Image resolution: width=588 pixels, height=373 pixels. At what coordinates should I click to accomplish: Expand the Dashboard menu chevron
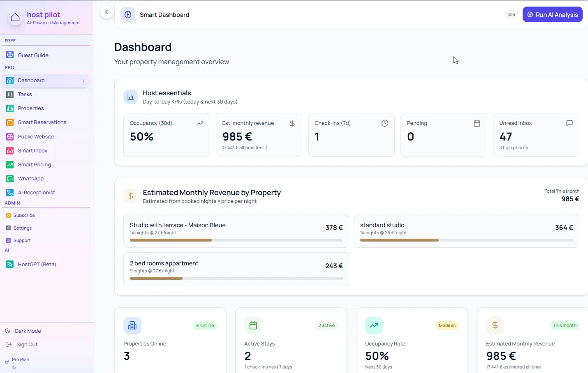[x=83, y=81]
